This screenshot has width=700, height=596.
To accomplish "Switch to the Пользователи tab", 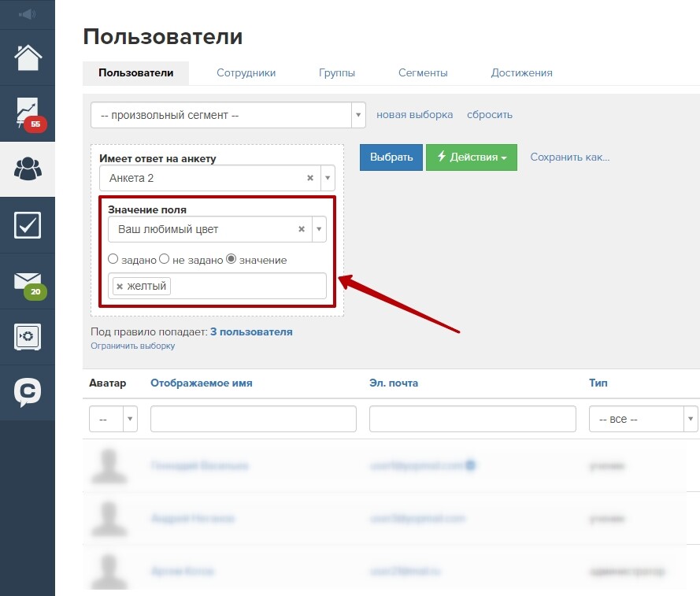I will click(x=135, y=72).
